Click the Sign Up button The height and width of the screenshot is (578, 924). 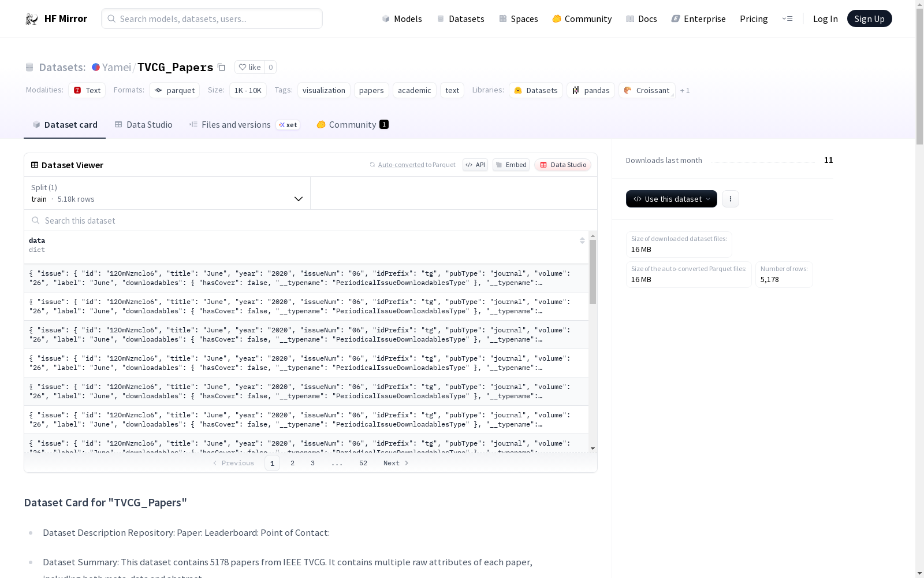pyautogui.click(x=869, y=18)
